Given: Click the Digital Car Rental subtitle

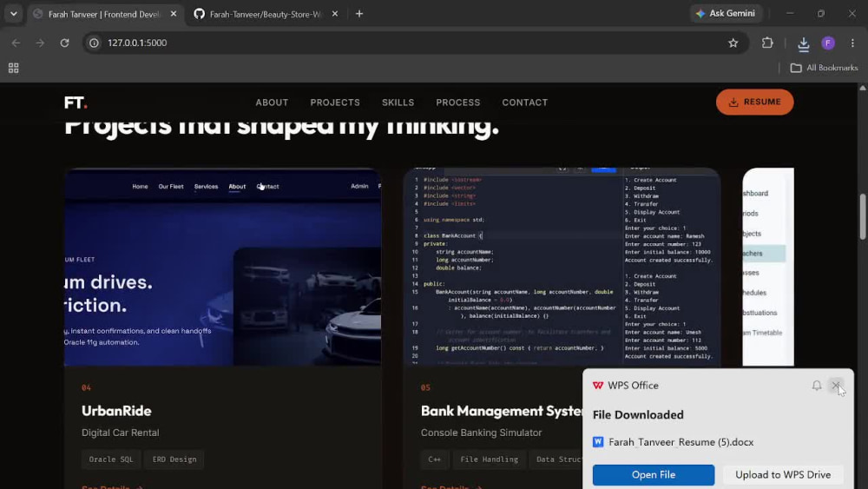Looking at the screenshot, I should click(120, 433).
